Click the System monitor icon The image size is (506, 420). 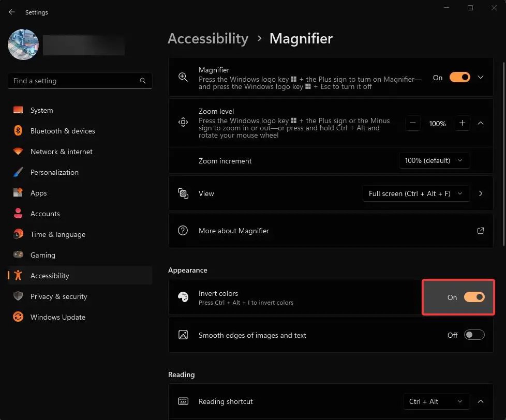pos(18,110)
